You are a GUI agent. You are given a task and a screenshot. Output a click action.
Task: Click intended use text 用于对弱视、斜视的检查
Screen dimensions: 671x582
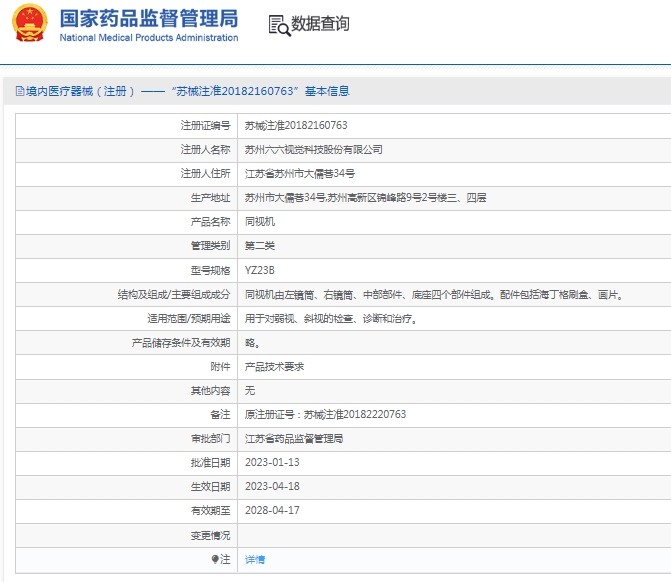click(x=331, y=318)
